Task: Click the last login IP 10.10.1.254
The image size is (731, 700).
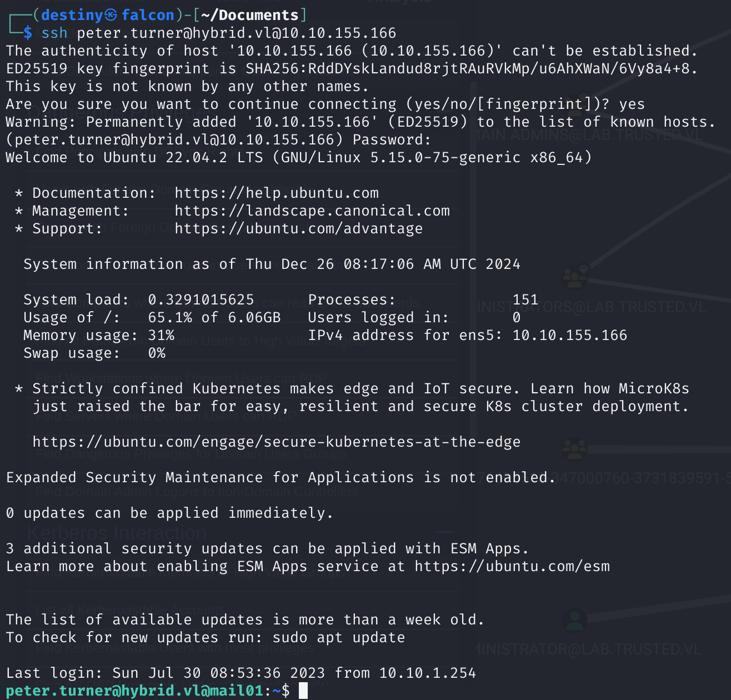Action: (x=427, y=673)
